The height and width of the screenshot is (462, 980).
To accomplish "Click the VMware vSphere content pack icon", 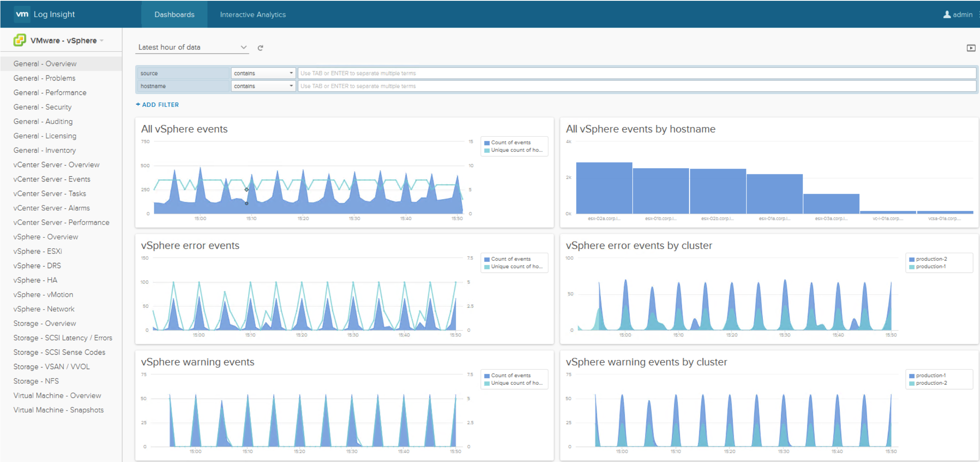I will pos(20,40).
